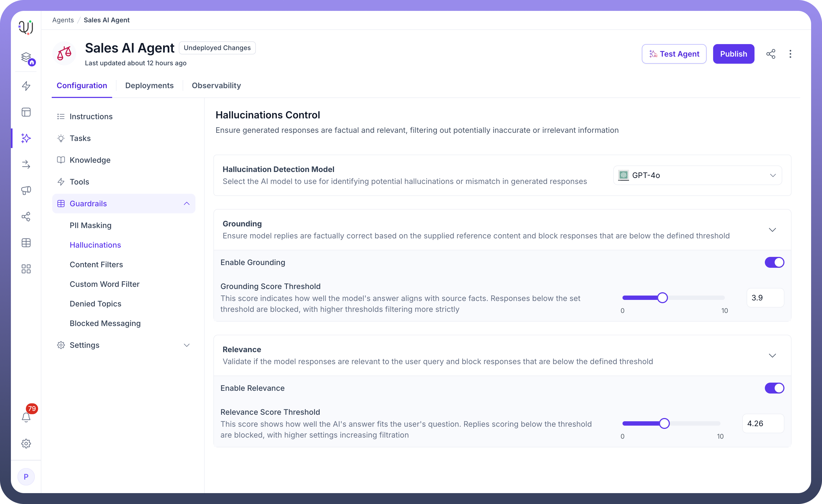The height and width of the screenshot is (504, 822).
Task: Open the Observability tab
Action: (216, 86)
